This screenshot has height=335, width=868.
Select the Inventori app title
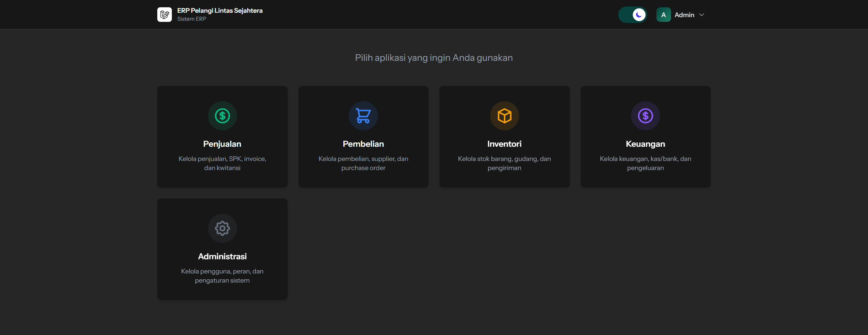[x=504, y=144]
